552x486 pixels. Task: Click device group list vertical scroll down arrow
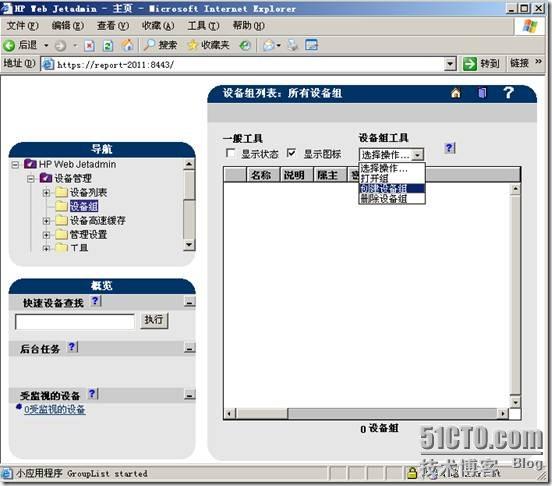(515, 402)
